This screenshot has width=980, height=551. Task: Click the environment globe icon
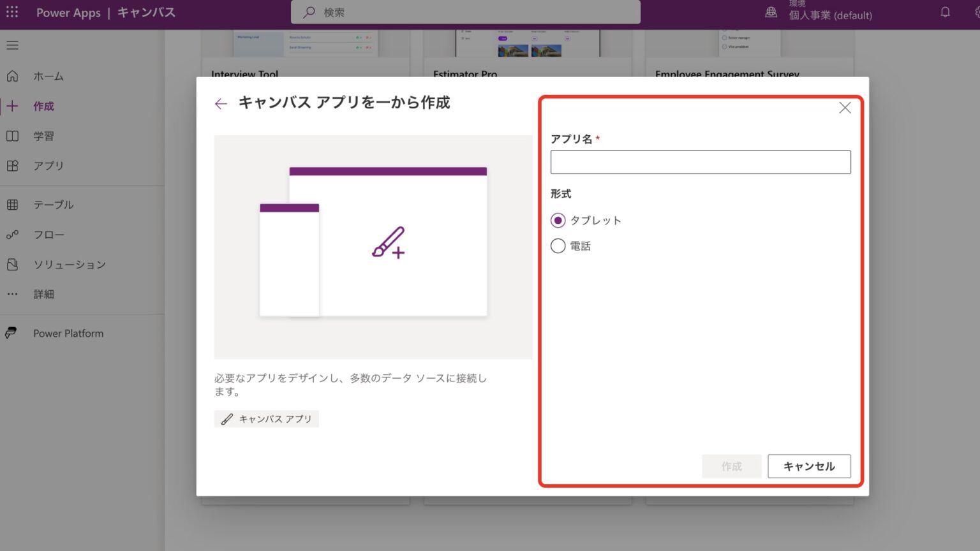(x=771, y=12)
